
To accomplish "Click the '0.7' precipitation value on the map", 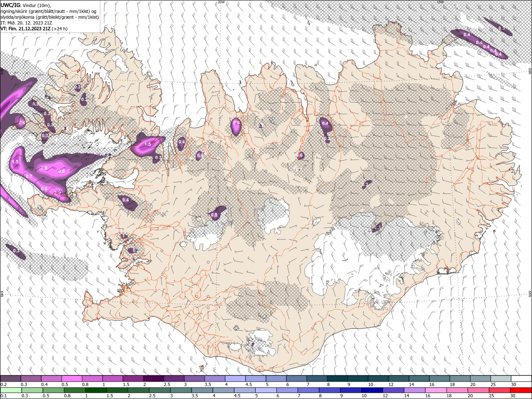I will tap(29, 177).
